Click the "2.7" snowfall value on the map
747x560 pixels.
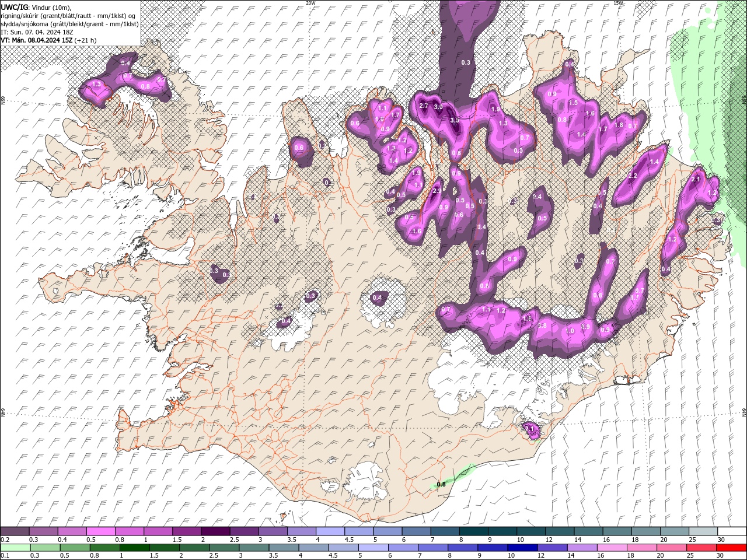click(424, 106)
